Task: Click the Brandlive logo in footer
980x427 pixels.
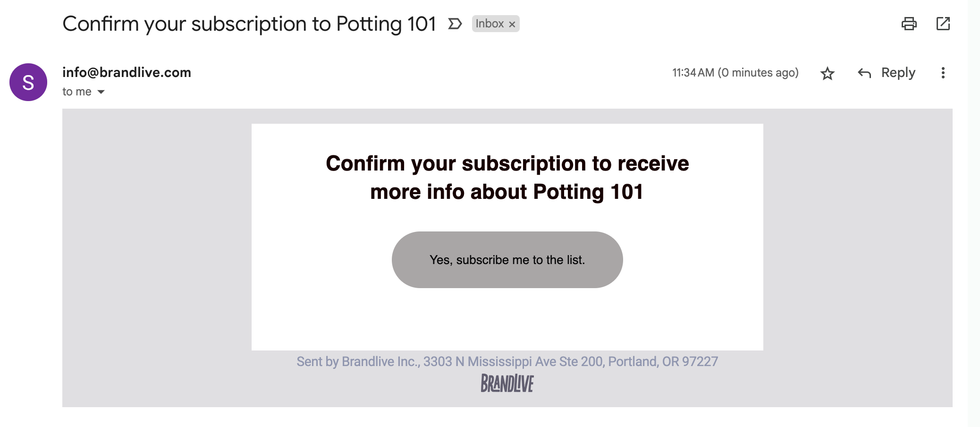Action: 507,383
